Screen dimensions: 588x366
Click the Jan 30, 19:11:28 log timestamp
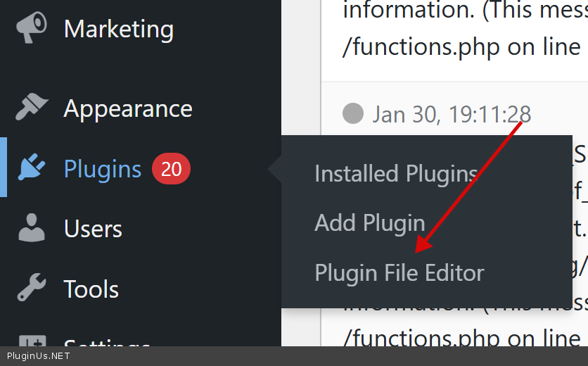tap(452, 113)
